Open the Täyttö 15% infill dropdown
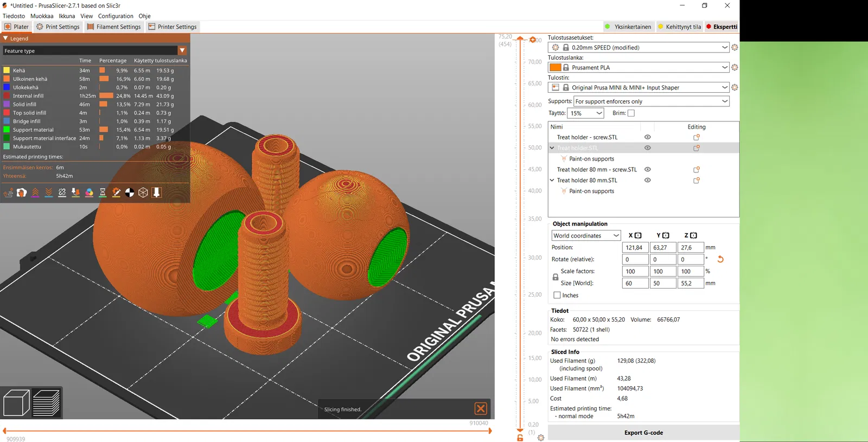 tap(585, 113)
